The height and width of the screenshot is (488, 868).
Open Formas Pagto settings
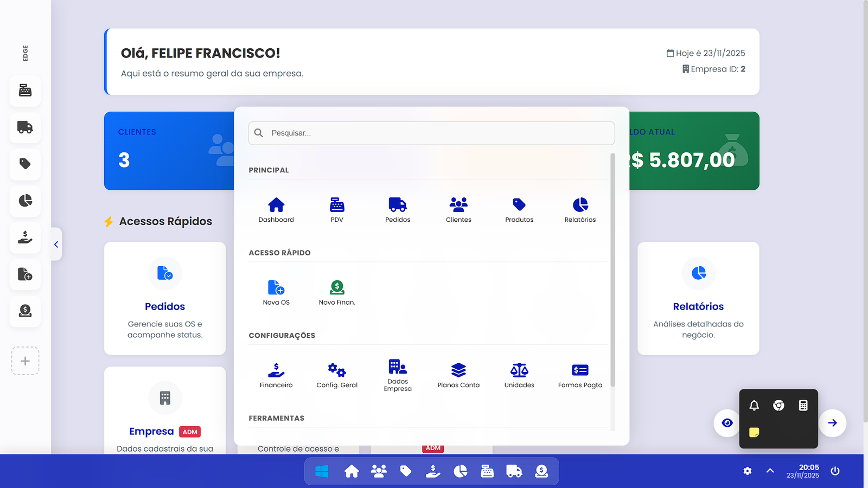pyautogui.click(x=580, y=373)
